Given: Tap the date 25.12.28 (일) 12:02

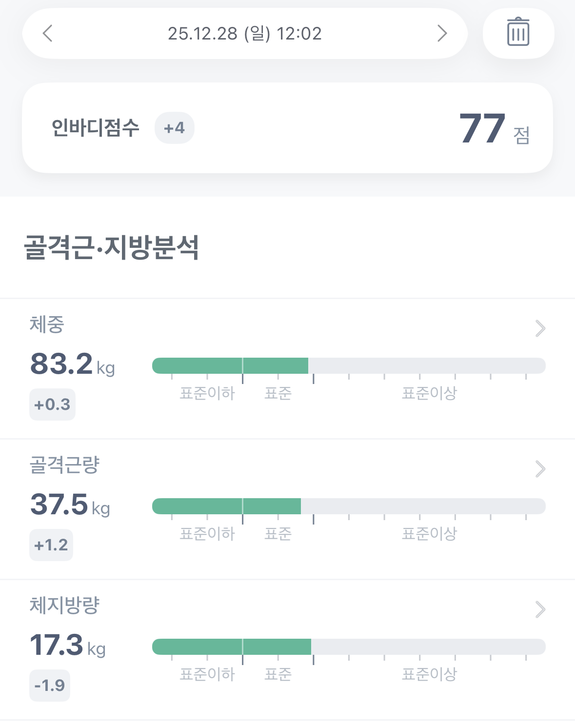Looking at the screenshot, I should [245, 34].
